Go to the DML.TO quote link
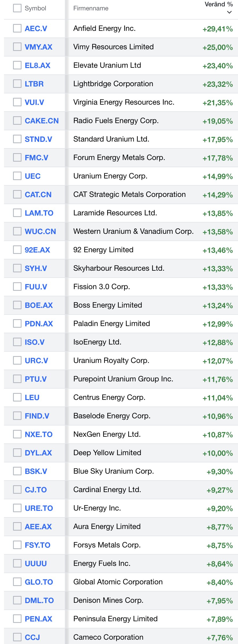Screen dimensions: 238x644 (x=39, y=600)
